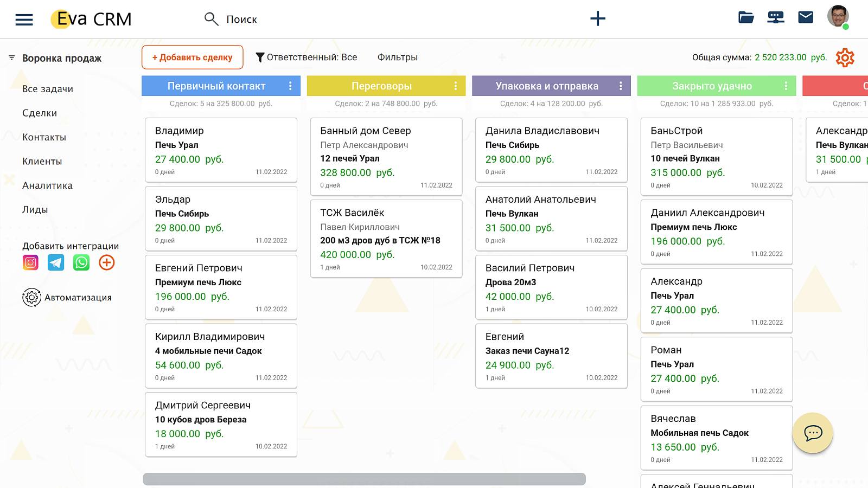
Task: Open Закрыто удачно column options menu
Action: [786, 86]
